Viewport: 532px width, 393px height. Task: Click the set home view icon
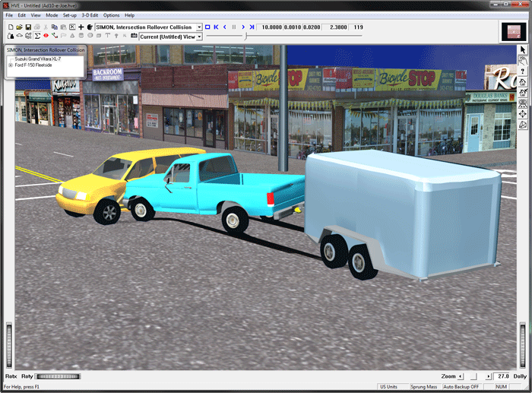tap(523, 92)
